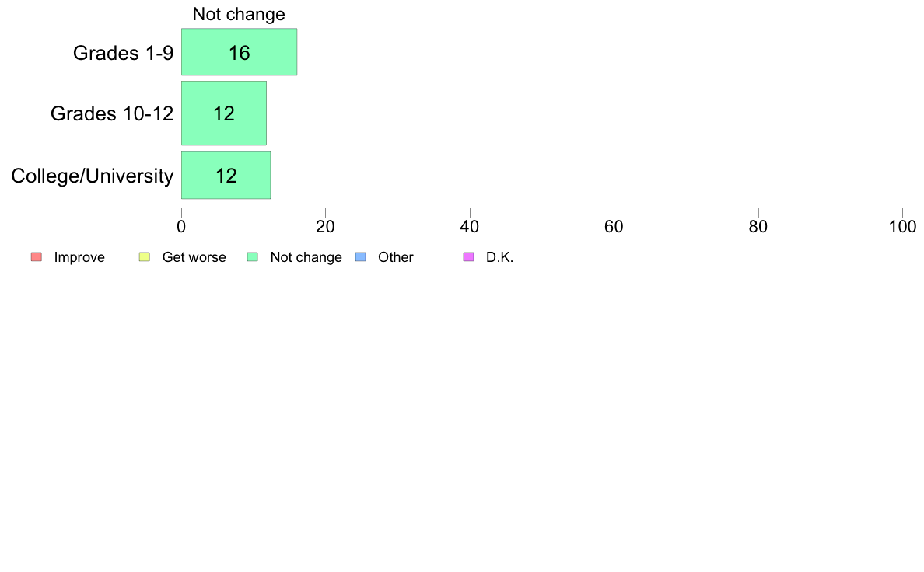Screen dimensions: 924x572
Task: Select the Not change legend label text
Action: (306, 257)
